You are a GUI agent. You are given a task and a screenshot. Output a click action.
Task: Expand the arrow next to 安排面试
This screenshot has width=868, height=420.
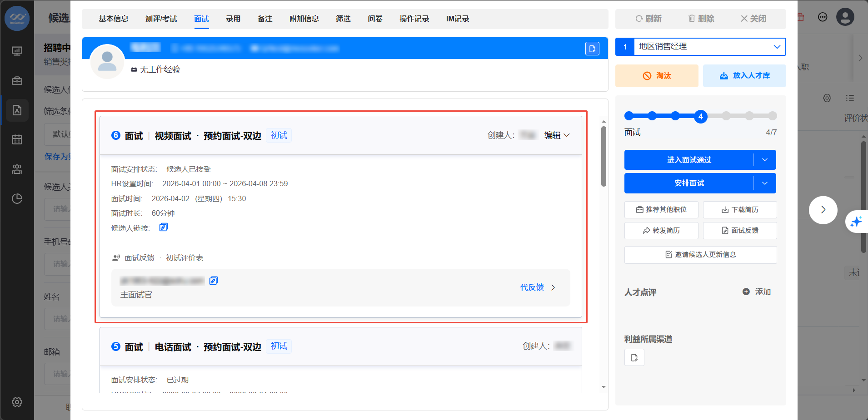tap(765, 183)
